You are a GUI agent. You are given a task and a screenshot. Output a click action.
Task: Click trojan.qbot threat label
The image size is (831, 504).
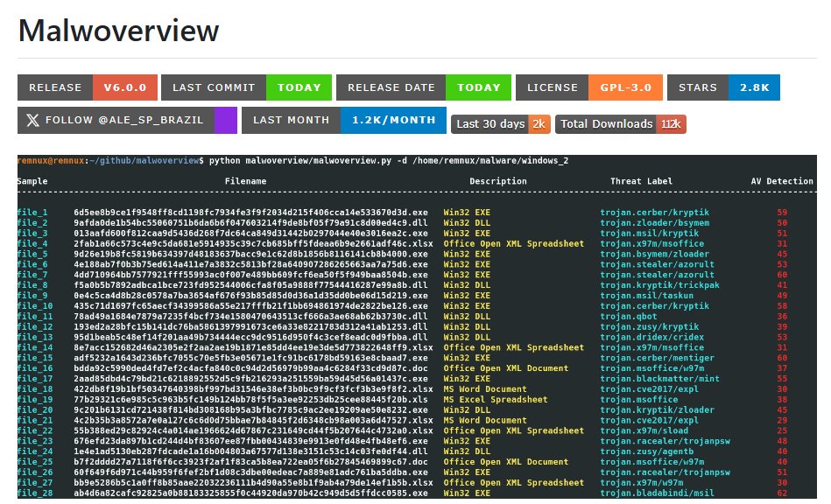point(629,316)
